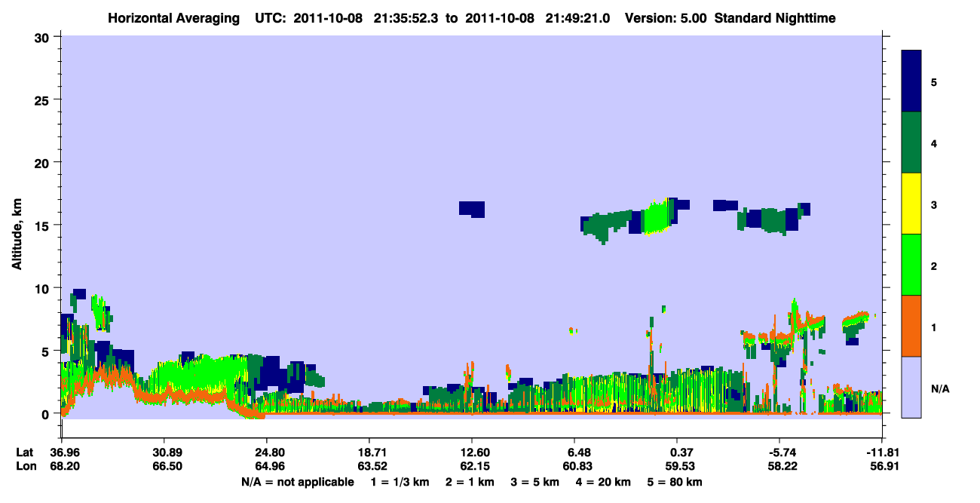Click the 'N/A = not applicable' legend text
Viewport: 980px width, 503px height.
[x=298, y=482]
